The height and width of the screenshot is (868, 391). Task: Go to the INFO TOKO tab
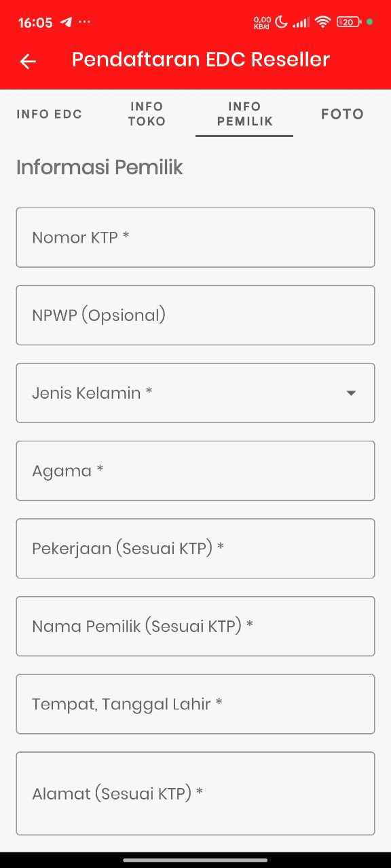click(x=147, y=114)
